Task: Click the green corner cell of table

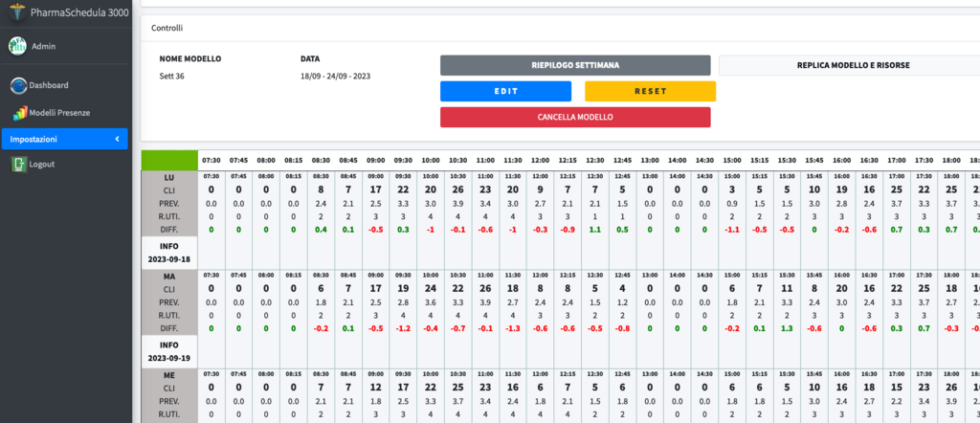Action: [169, 160]
